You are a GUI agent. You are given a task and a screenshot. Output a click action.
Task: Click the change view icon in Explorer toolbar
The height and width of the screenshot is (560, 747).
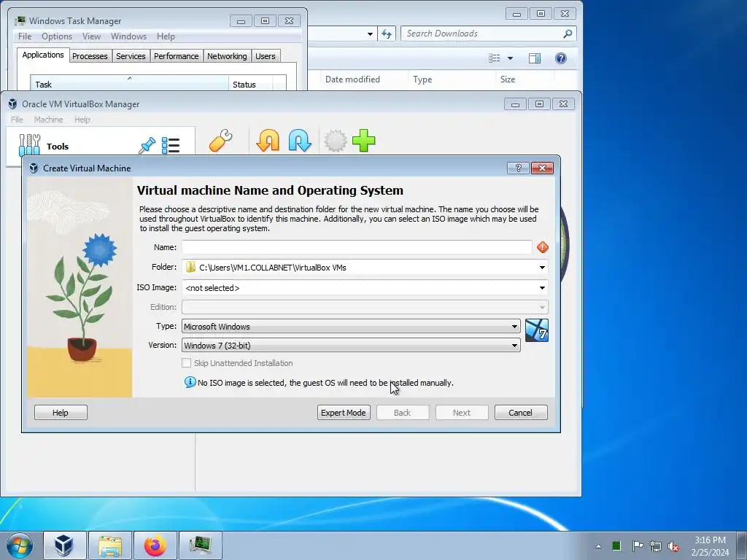coord(495,58)
